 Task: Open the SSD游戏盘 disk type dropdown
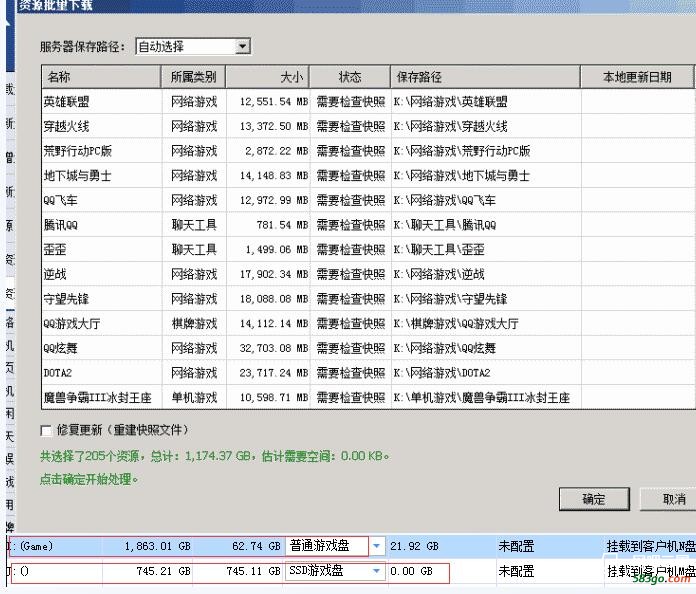[376, 571]
